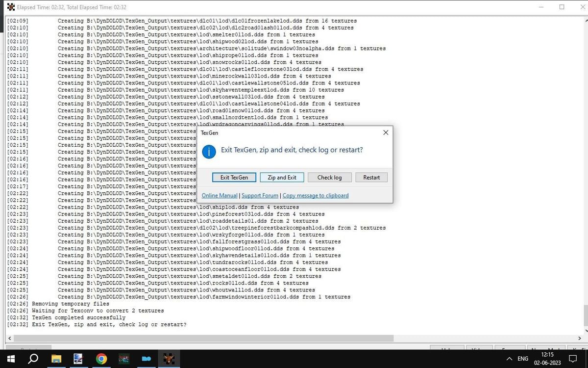Launch File Explorer from the taskbar
The height and width of the screenshot is (368, 588).
(56, 359)
